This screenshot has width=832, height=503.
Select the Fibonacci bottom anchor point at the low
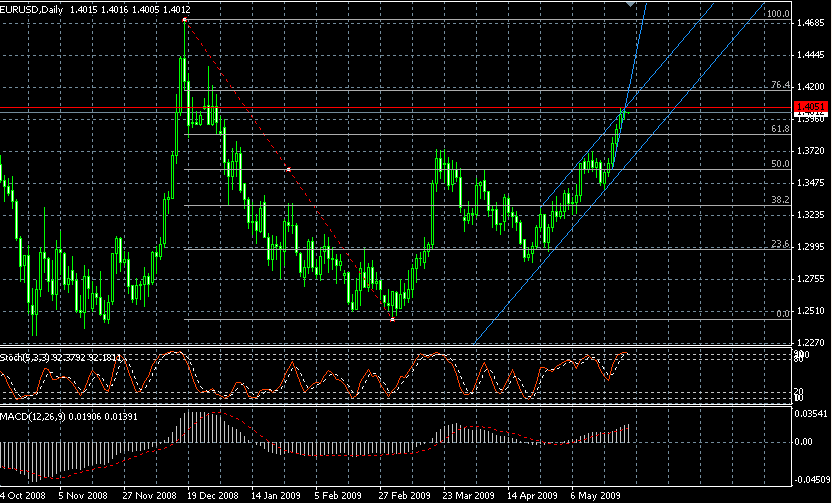[392, 319]
